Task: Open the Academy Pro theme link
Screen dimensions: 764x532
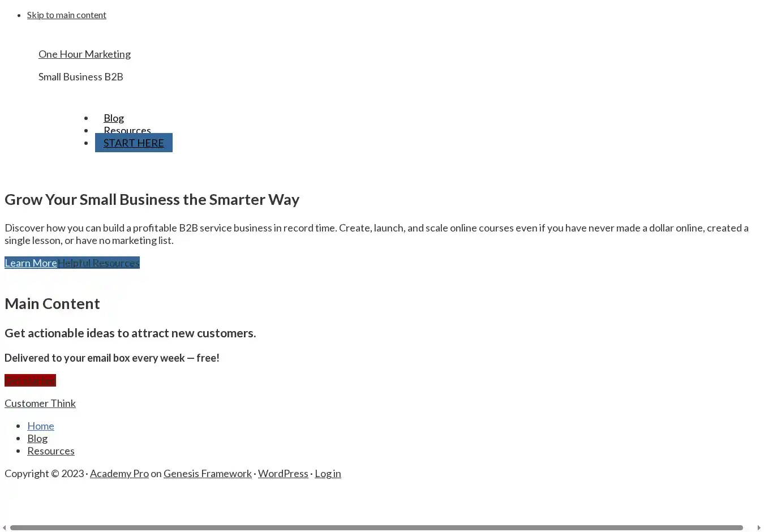Action: [119, 473]
